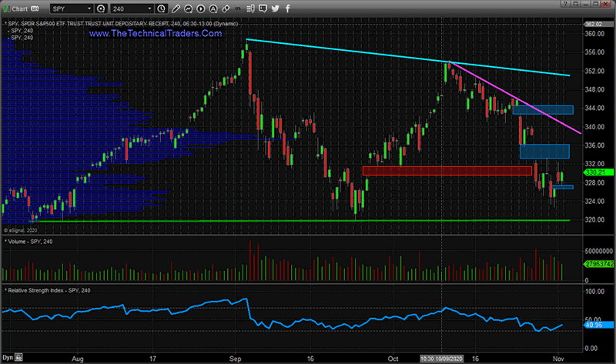This screenshot has height=364, width=616.
Task: Click the chart type line-graph icon
Action: (x=188, y=8)
